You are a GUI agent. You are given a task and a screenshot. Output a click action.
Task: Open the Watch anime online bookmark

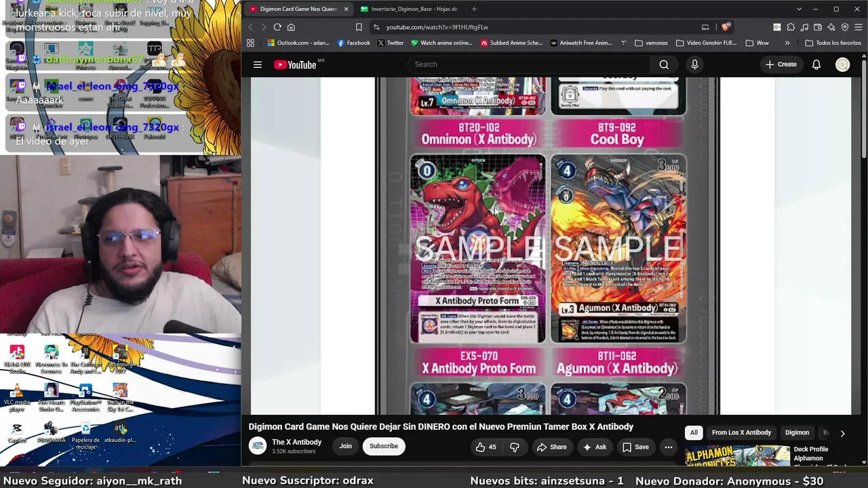pos(441,43)
